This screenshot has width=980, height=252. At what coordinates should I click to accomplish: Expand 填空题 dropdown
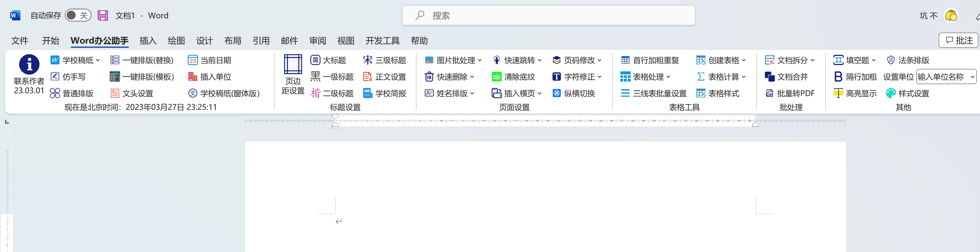[x=874, y=60]
